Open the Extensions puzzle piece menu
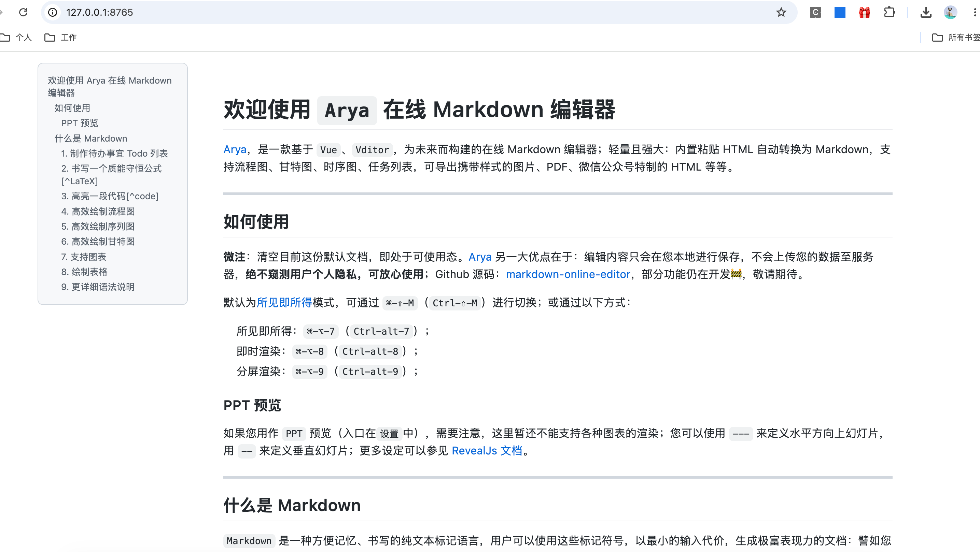Image resolution: width=980 pixels, height=552 pixels. 889,12
